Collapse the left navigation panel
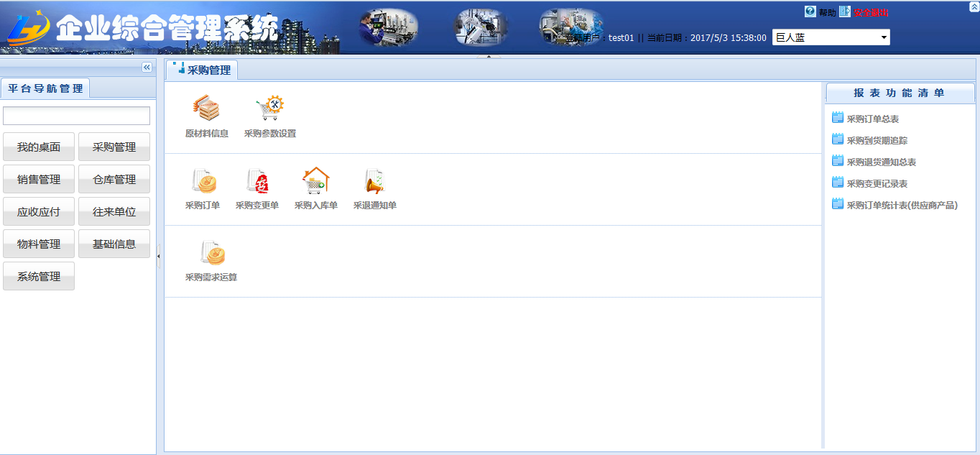This screenshot has width=980, height=455. (x=147, y=67)
